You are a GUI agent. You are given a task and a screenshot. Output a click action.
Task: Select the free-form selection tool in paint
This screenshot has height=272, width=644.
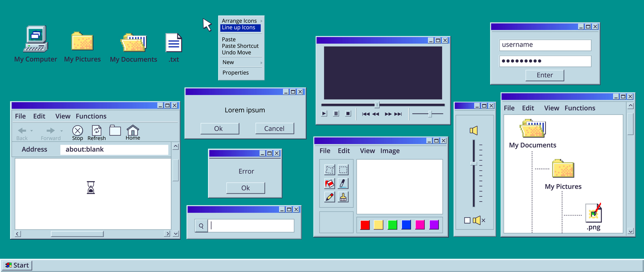(329, 170)
